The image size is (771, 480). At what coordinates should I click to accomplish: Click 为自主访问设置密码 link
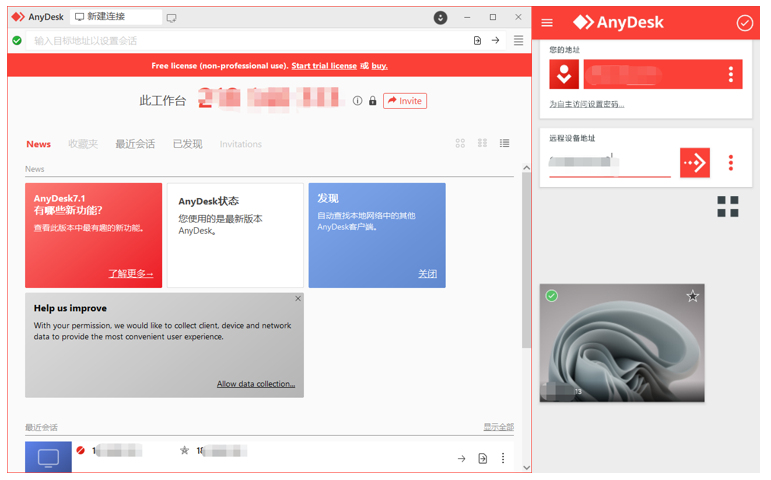pyautogui.click(x=587, y=104)
